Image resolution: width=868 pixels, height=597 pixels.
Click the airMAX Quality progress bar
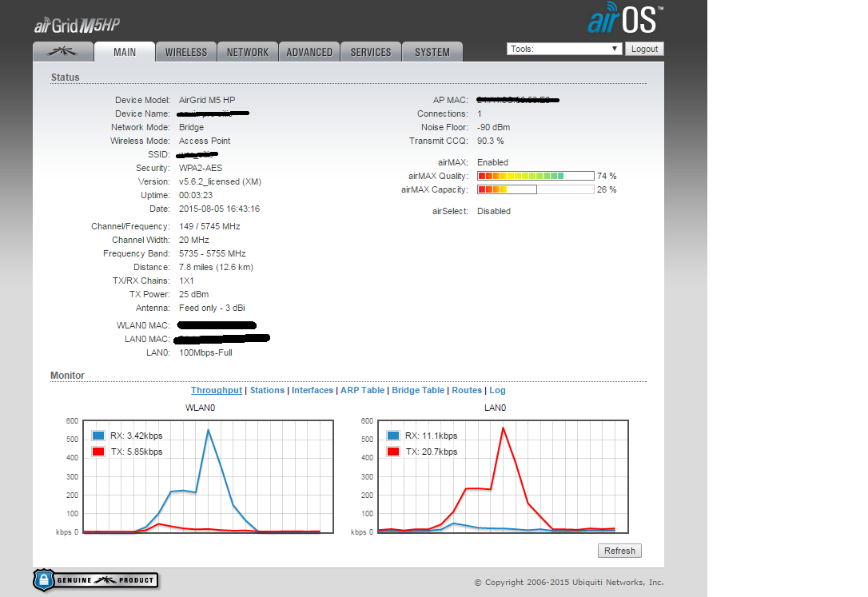coord(536,176)
